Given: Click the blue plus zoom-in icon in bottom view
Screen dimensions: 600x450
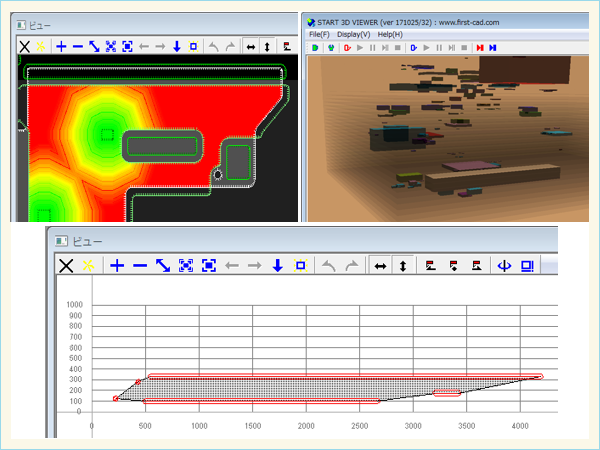Looking at the screenshot, I should coord(117,265).
